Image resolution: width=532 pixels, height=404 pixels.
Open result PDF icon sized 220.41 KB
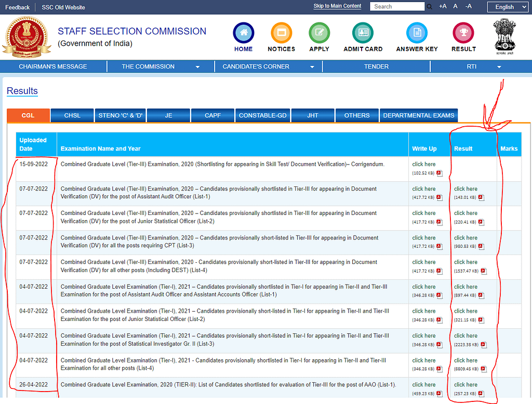click(481, 222)
